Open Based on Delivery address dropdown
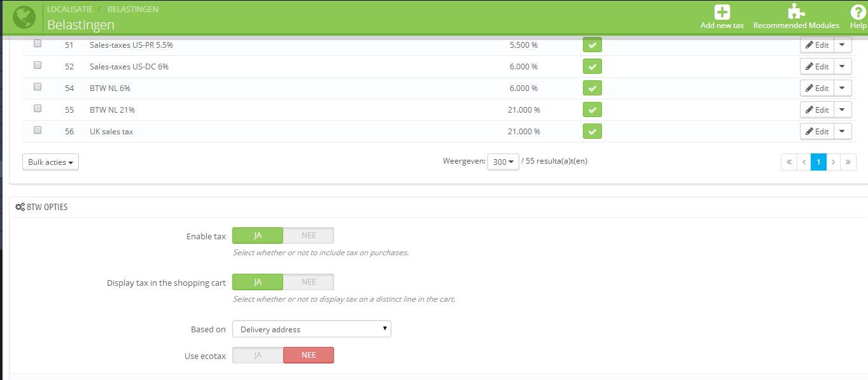 point(312,329)
